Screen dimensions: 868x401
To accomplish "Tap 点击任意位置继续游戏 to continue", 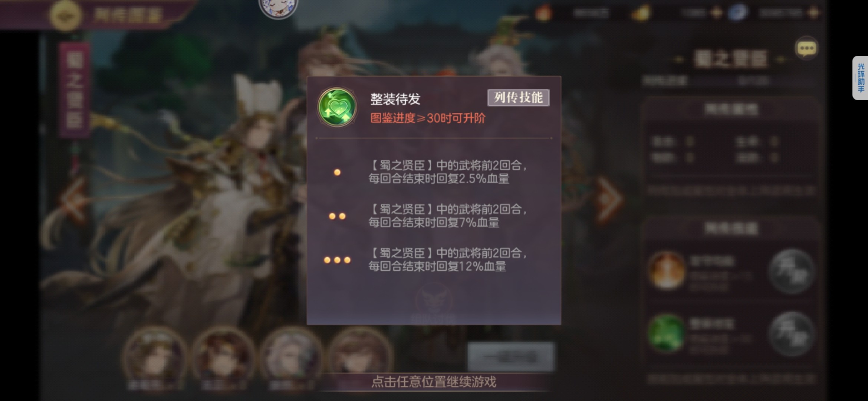I will 434,382.
